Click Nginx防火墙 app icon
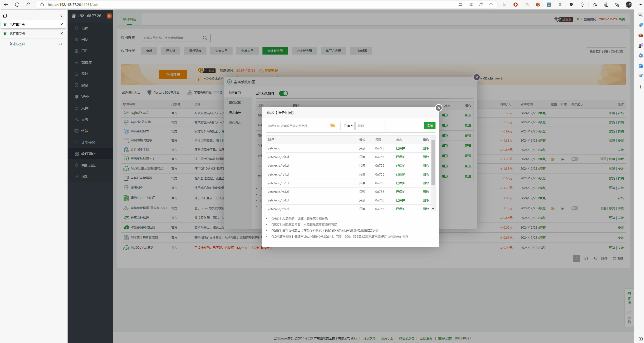644x343 pixels. click(x=126, y=113)
